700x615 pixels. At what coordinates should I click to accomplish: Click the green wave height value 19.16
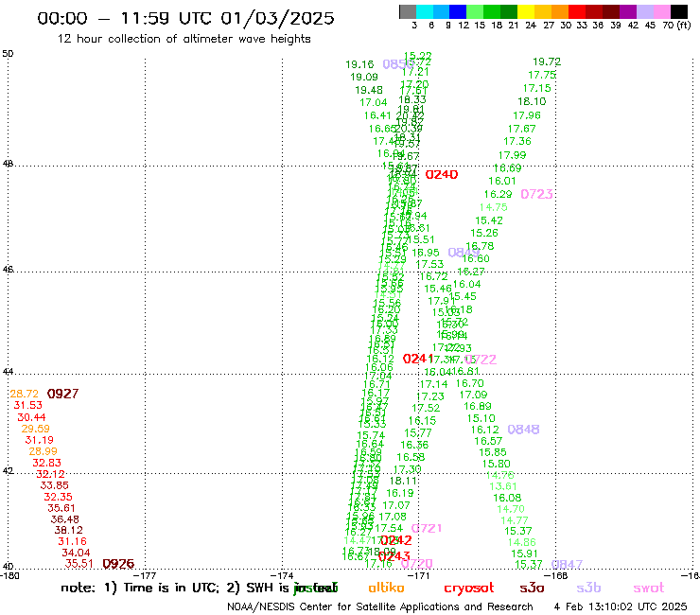tap(359, 64)
